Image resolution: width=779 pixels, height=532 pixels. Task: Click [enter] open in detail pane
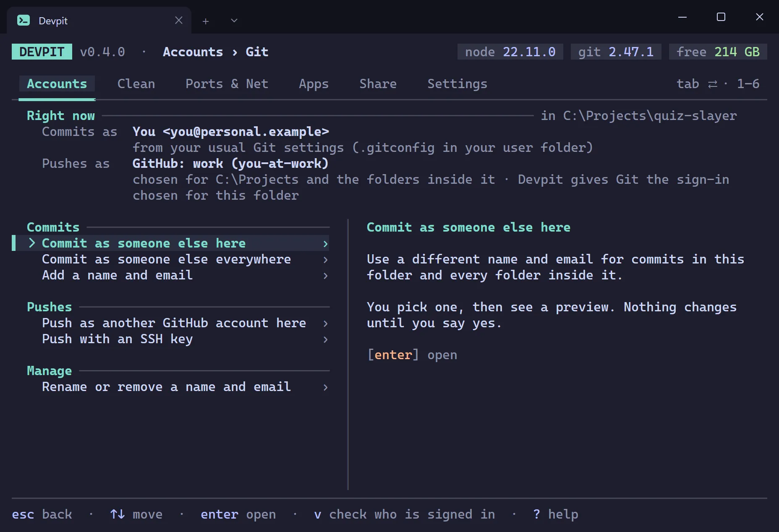[x=412, y=355]
